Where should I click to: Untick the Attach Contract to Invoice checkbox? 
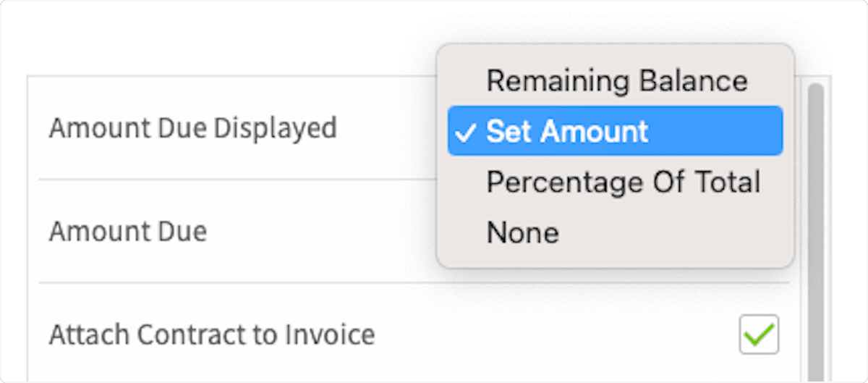[759, 334]
